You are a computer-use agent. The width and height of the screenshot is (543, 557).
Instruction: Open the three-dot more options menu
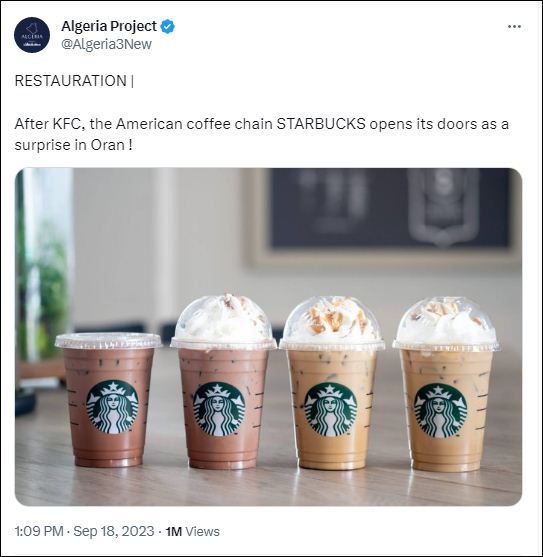(x=514, y=27)
